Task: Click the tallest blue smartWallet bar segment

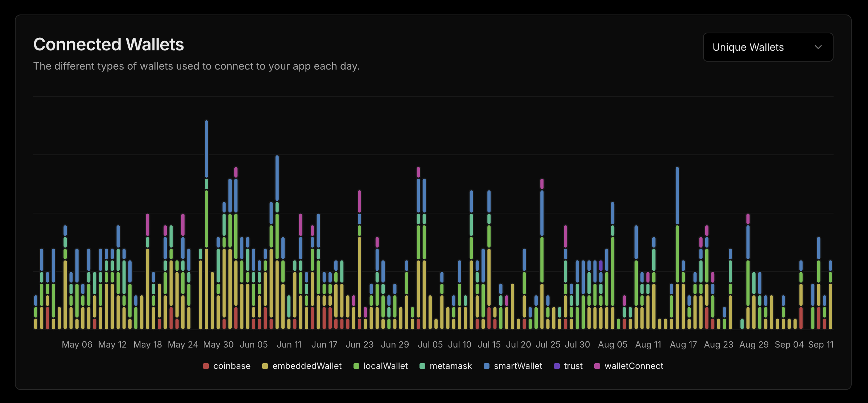Action: (x=206, y=149)
